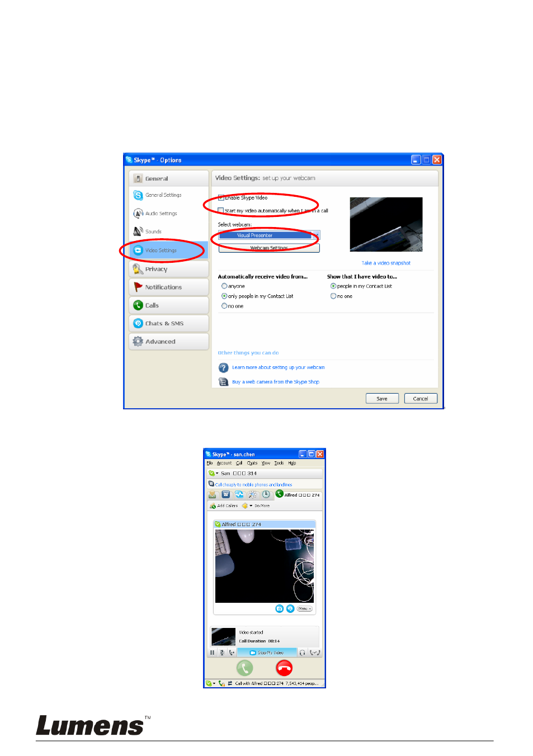The width and height of the screenshot is (533, 756).
Task: Click the headphones audio icon
Action: 303,653
